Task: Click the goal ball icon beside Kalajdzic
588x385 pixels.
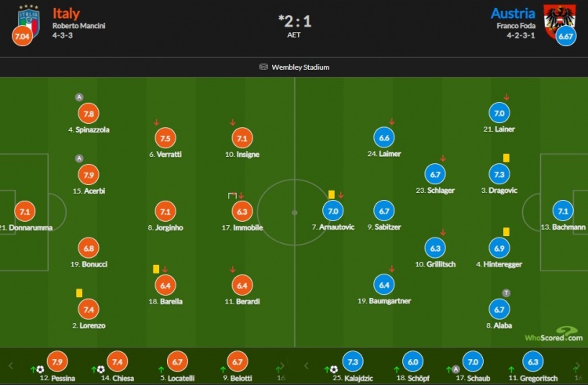Action: [x=334, y=369]
